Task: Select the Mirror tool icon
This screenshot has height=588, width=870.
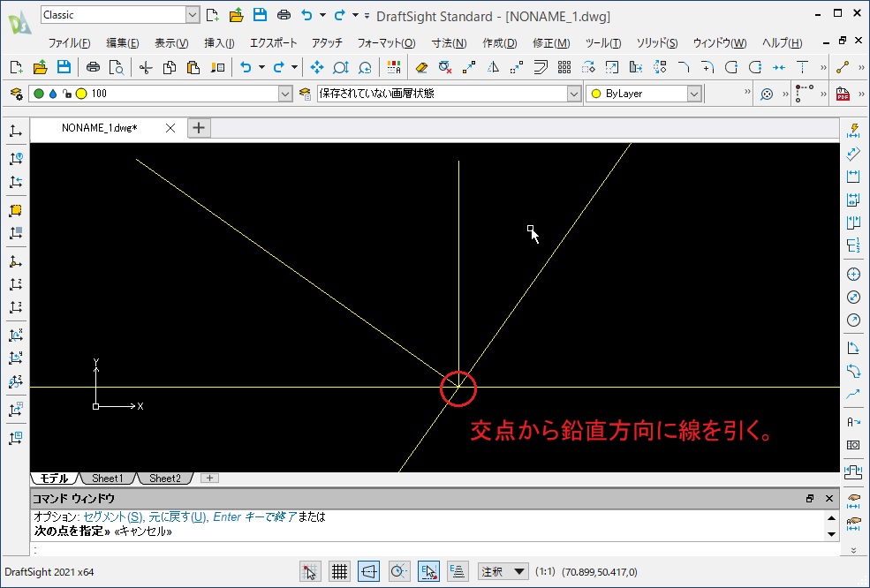Action: (x=493, y=68)
